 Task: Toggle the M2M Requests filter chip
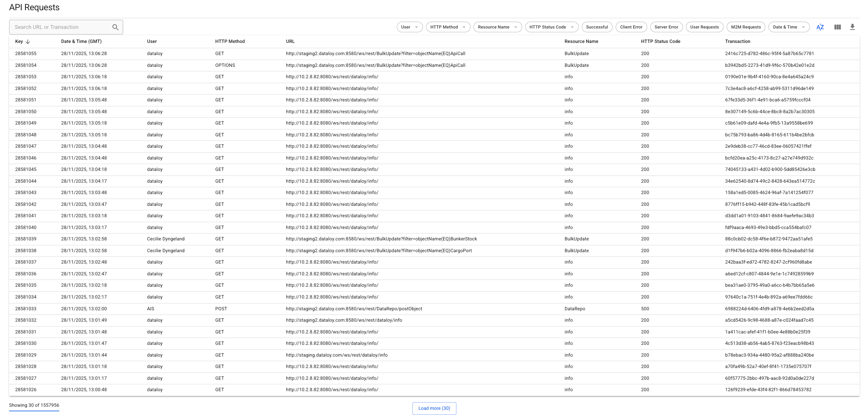[x=746, y=27]
